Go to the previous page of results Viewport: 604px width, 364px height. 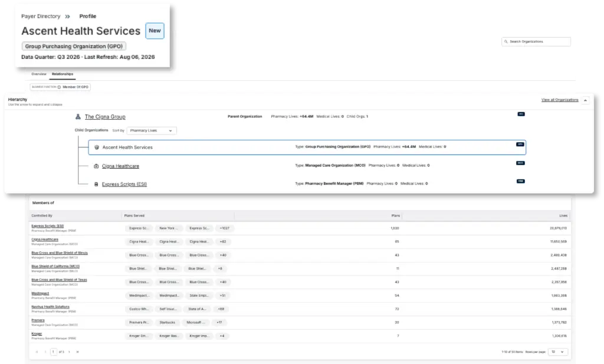point(45,352)
